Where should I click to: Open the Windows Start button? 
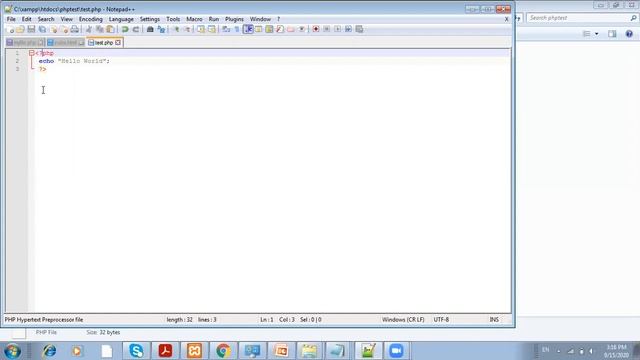pos(12,351)
